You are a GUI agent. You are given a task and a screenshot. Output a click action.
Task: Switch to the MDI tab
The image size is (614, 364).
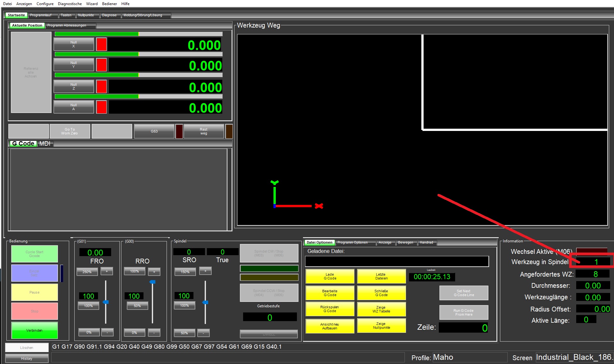click(45, 144)
